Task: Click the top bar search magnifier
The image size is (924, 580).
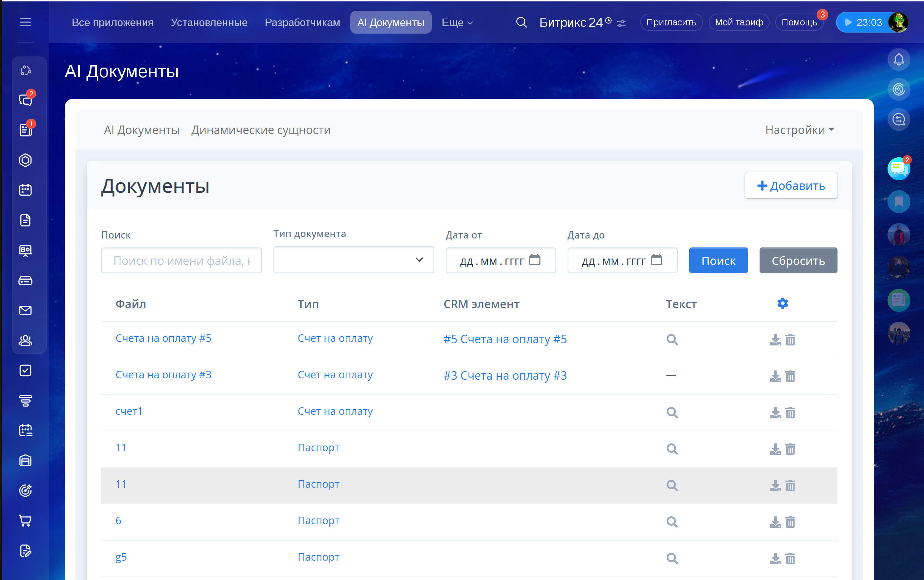Action: tap(521, 22)
